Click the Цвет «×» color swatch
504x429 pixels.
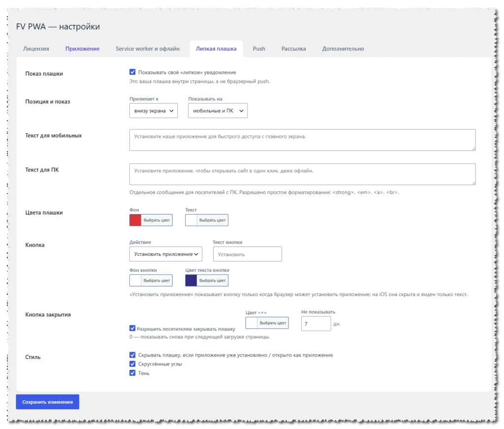pos(252,323)
